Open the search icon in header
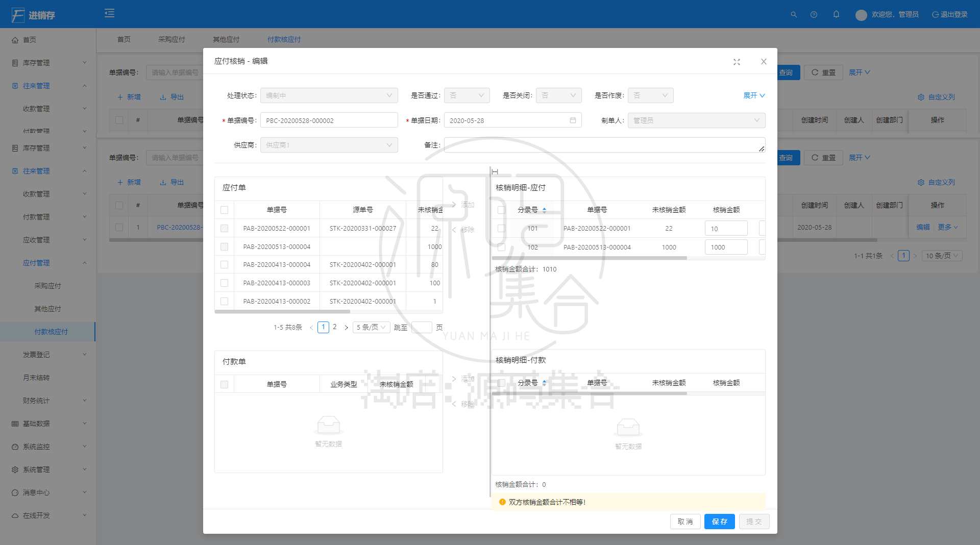The image size is (980, 545). coord(794,14)
